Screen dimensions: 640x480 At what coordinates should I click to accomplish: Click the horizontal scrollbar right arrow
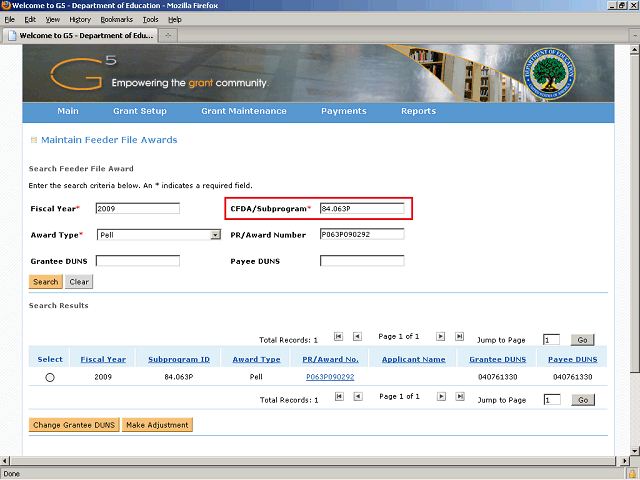pyautogui.click(x=624, y=461)
